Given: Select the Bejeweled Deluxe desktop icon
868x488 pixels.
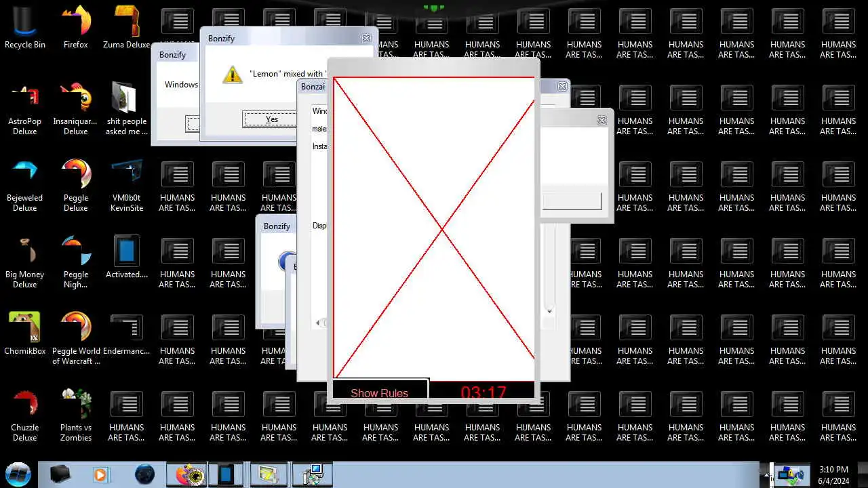Looking at the screenshot, I should (x=25, y=185).
